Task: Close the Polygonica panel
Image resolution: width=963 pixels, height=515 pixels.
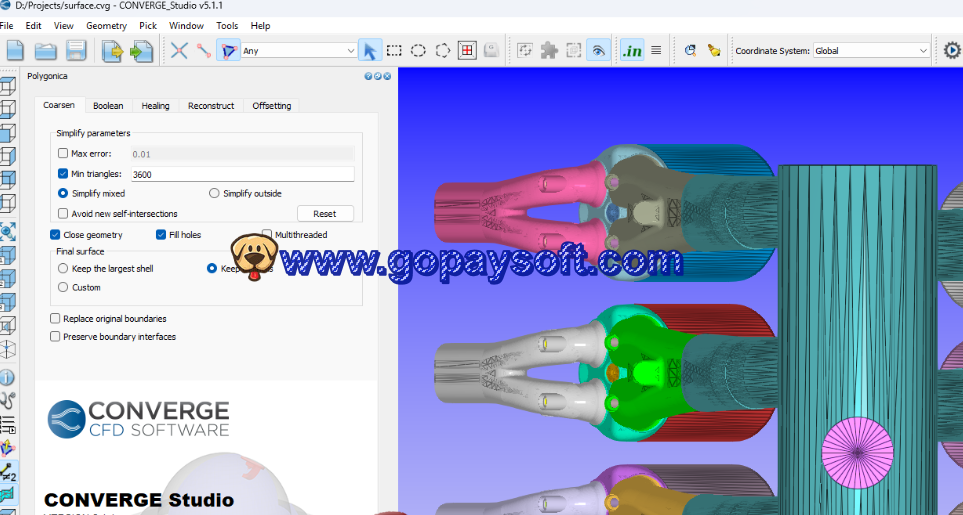Action: pos(388,76)
